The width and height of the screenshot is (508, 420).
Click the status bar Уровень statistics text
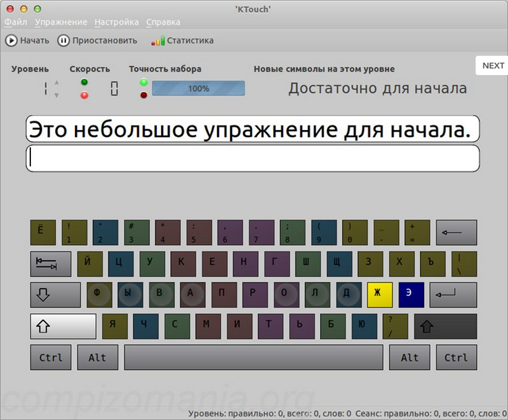click(270, 414)
